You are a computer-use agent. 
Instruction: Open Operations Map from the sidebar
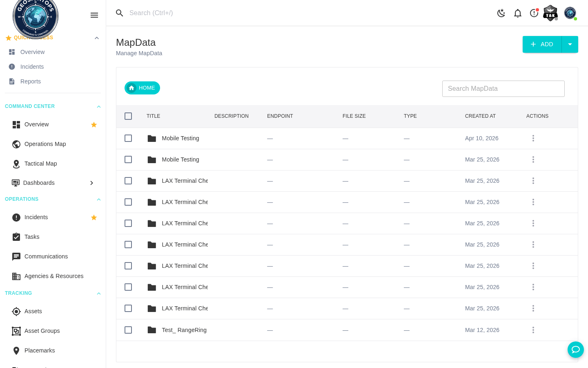(x=45, y=144)
